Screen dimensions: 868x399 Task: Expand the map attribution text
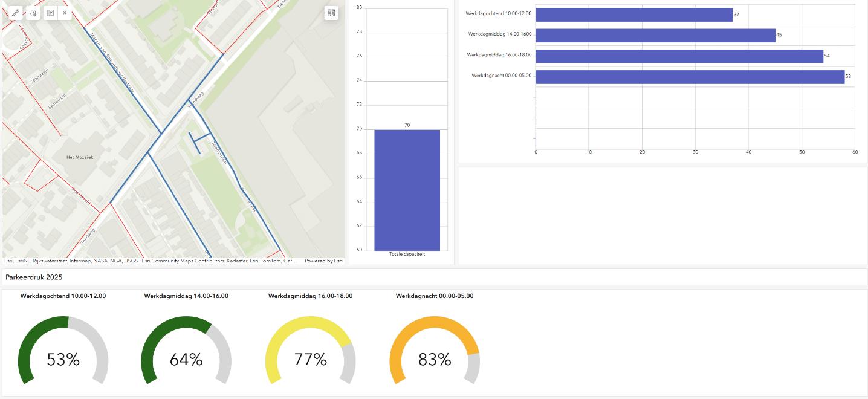(150, 261)
